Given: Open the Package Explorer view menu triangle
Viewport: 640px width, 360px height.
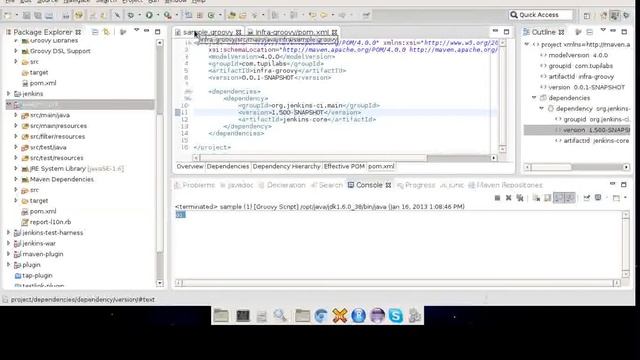Looking at the screenshot, I should pos(136,30).
